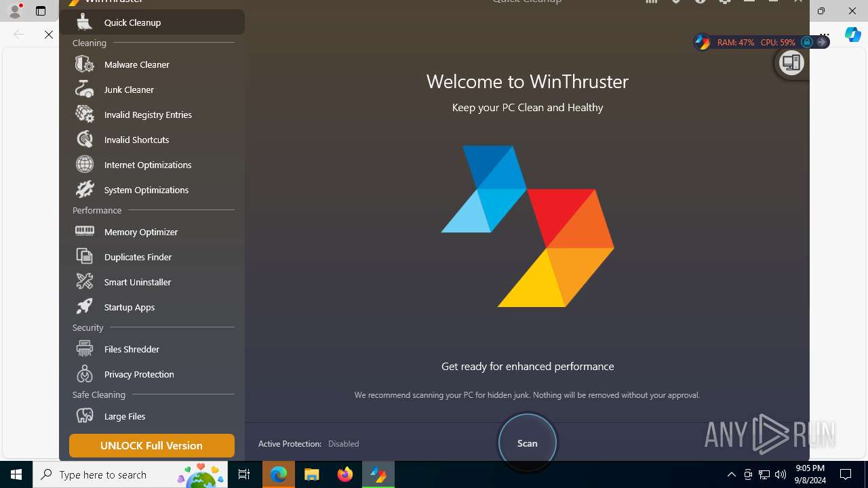Click the Cleaning section header
The image size is (868, 488).
pos(90,43)
